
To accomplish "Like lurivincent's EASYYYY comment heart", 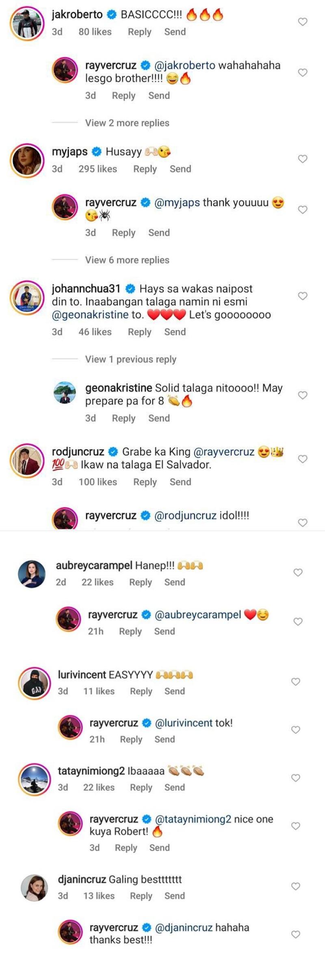I will click(x=296, y=682).
